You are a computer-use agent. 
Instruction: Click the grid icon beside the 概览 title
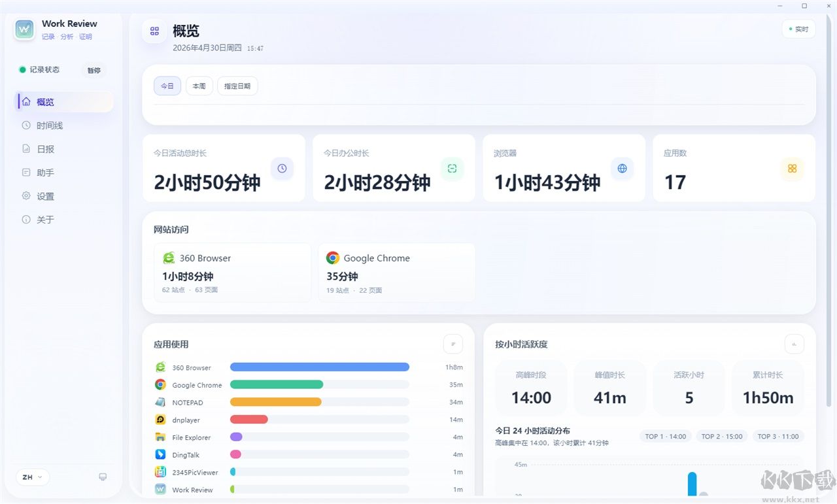(x=154, y=31)
